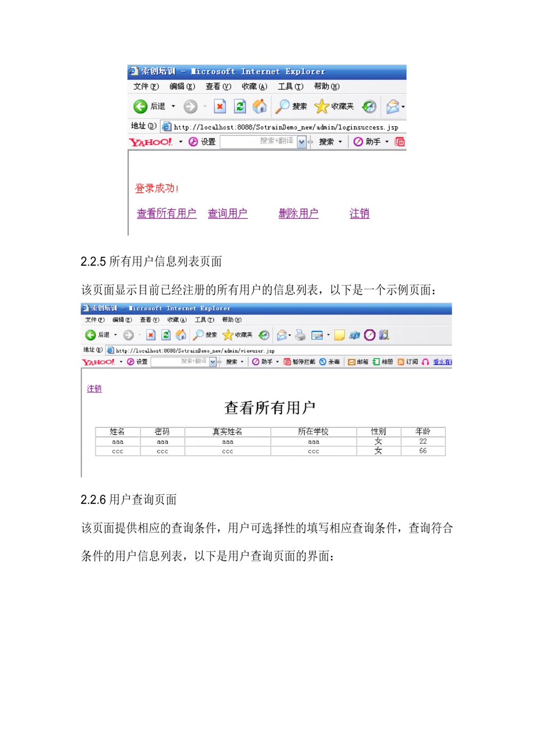Viewport: 534px width, 756px height.
Task: Open the 查看 View menu
Action: (217, 86)
